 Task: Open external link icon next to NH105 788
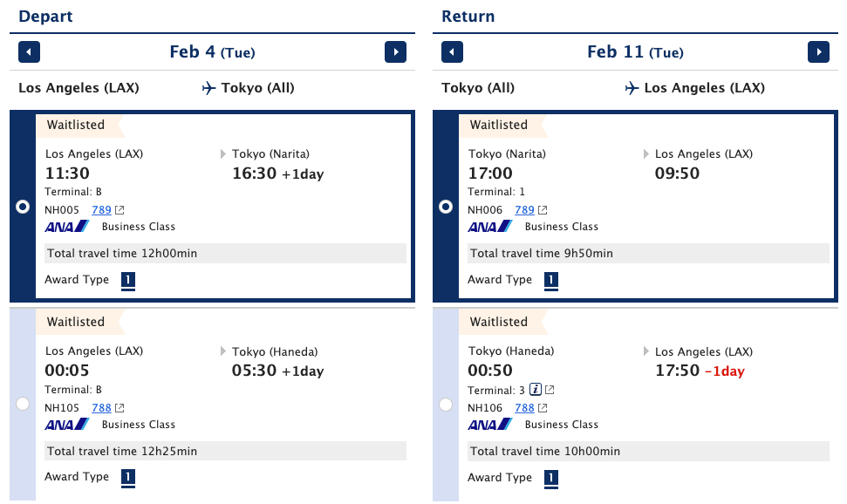(x=120, y=408)
